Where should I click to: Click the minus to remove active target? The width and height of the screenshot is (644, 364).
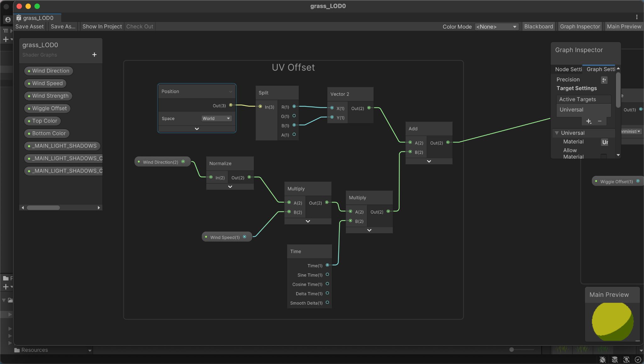[x=600, y=121]
